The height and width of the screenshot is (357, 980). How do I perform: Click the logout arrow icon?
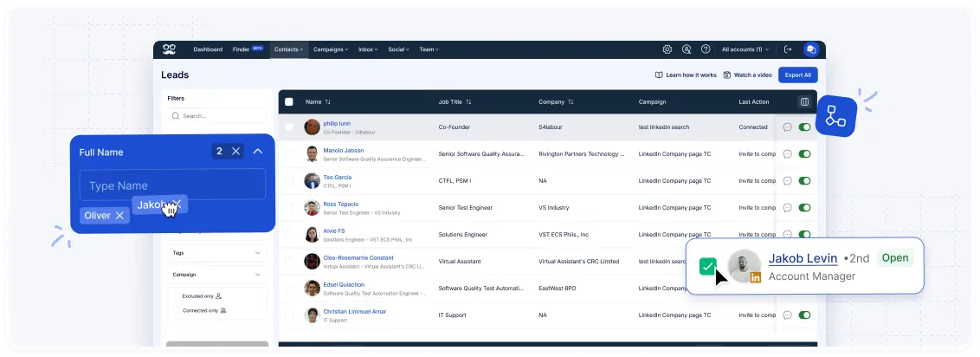pos(788,49)
